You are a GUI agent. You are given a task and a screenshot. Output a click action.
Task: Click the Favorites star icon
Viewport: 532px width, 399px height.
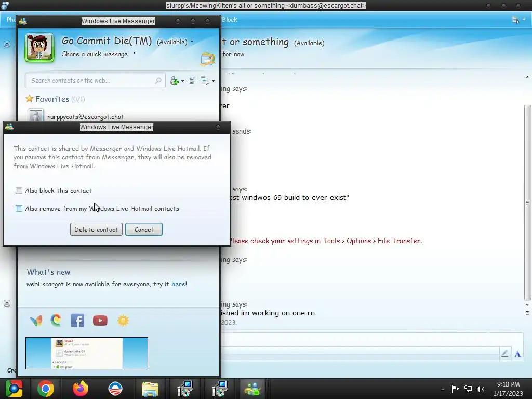click(30, 99)
